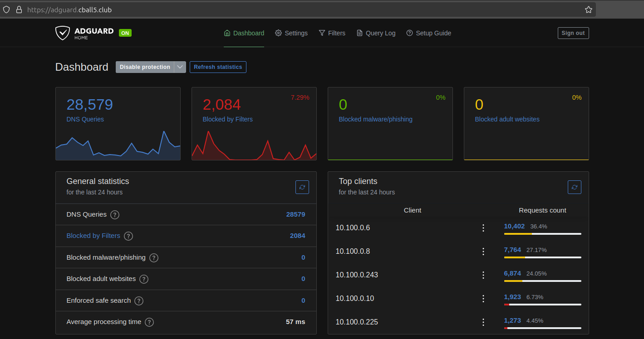
Task: Refresh the Top clients panel
Action: (x=575, y=187)
